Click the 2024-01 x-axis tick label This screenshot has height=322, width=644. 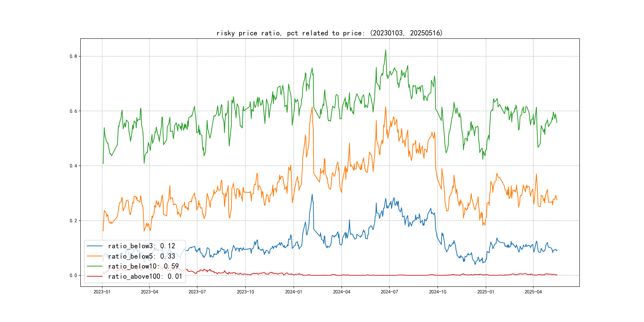pos(294,292)
